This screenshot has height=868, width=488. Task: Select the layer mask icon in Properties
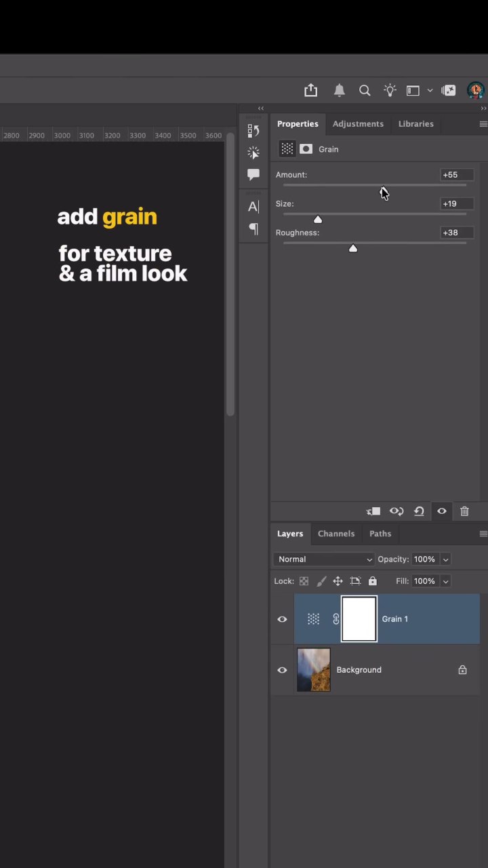(306, 149)
